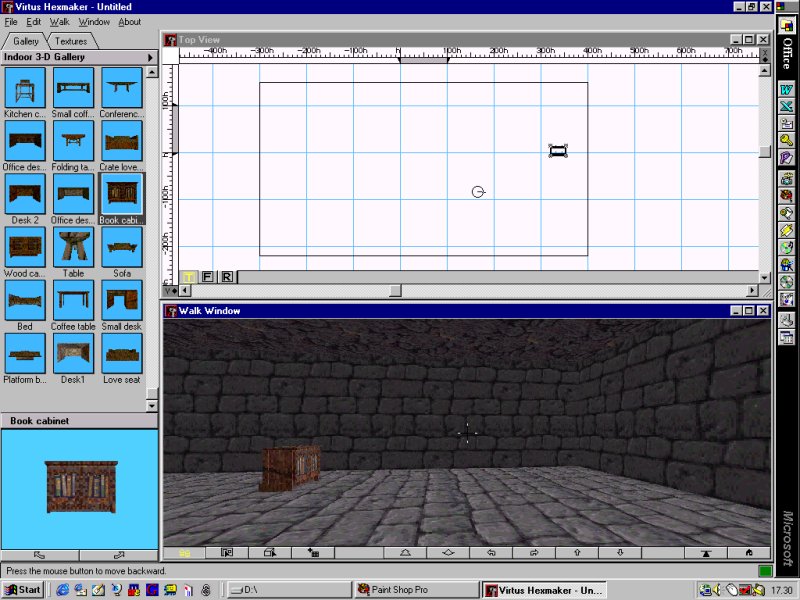Click Virtus Hexmaker taskbar button
This screenshot has width=800, height=600.
click(544, 590)
